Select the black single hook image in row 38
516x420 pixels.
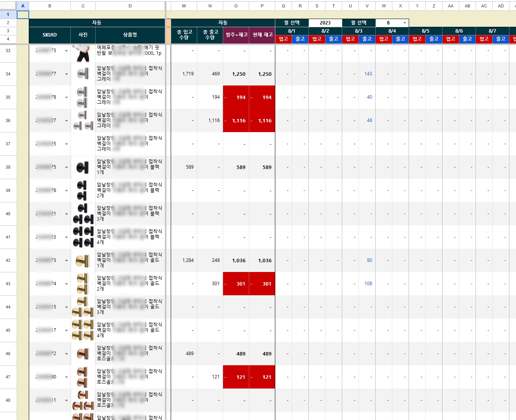83,167
